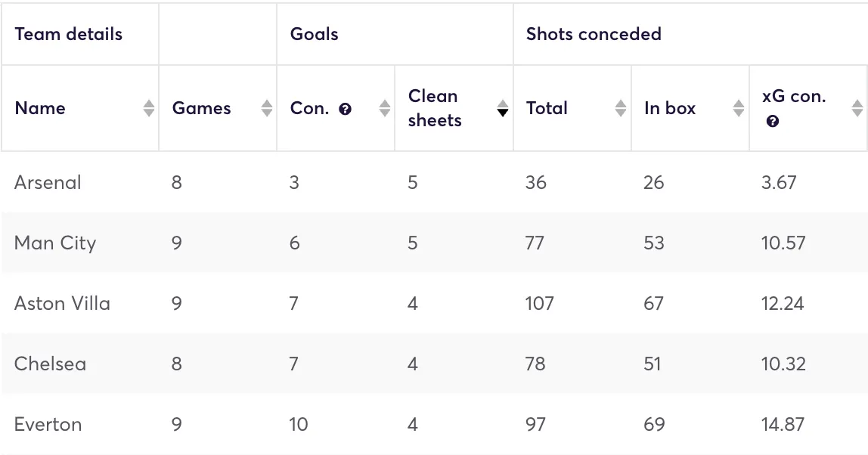
Task: Reverse the sort order on Games column
Action: coord(266,108)
